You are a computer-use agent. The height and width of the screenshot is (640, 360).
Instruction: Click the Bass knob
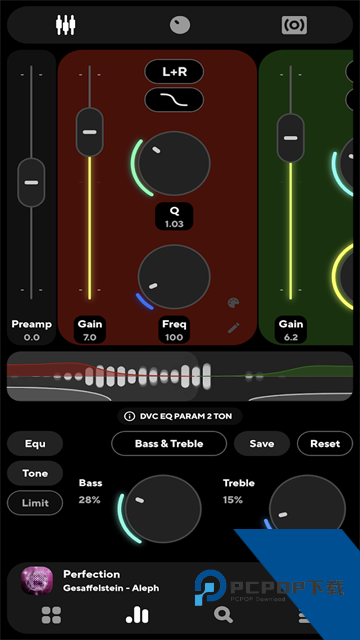163,509
